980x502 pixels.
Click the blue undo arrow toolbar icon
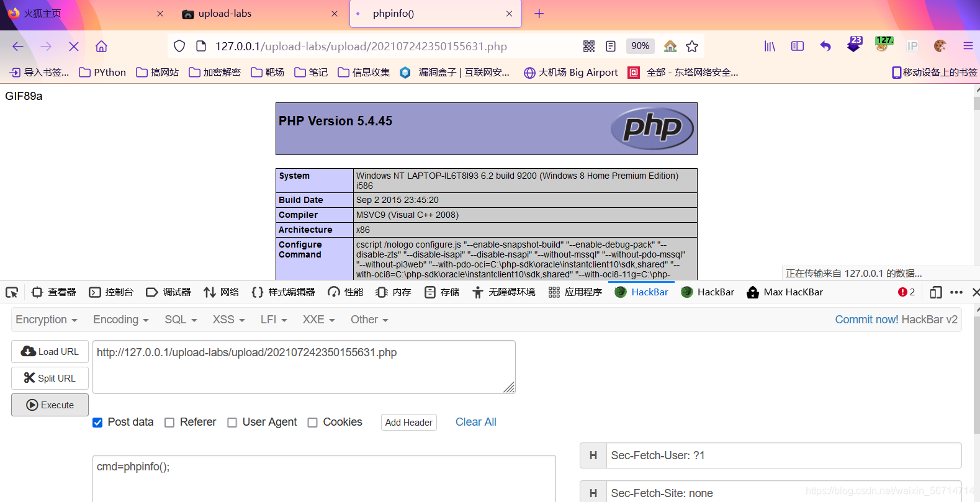[x=825, y=46]
